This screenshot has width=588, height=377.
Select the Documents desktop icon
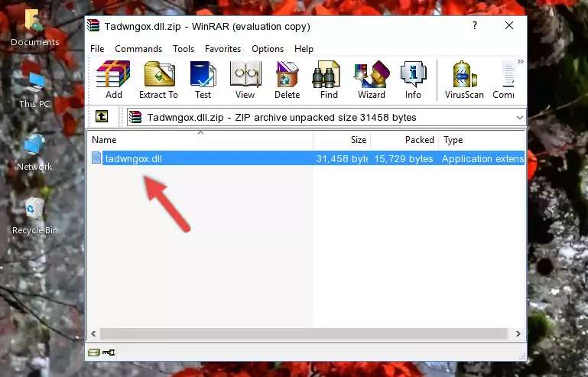pos(34,28)
